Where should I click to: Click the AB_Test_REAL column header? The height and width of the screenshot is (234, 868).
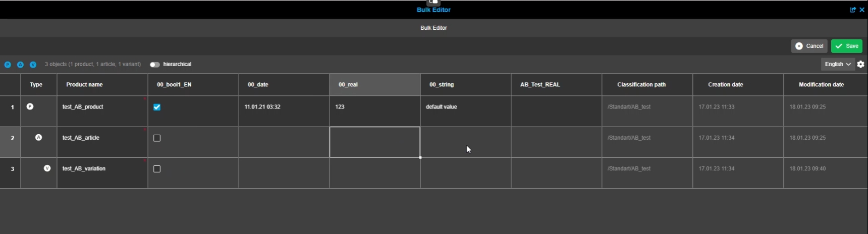tap(557, 85)
